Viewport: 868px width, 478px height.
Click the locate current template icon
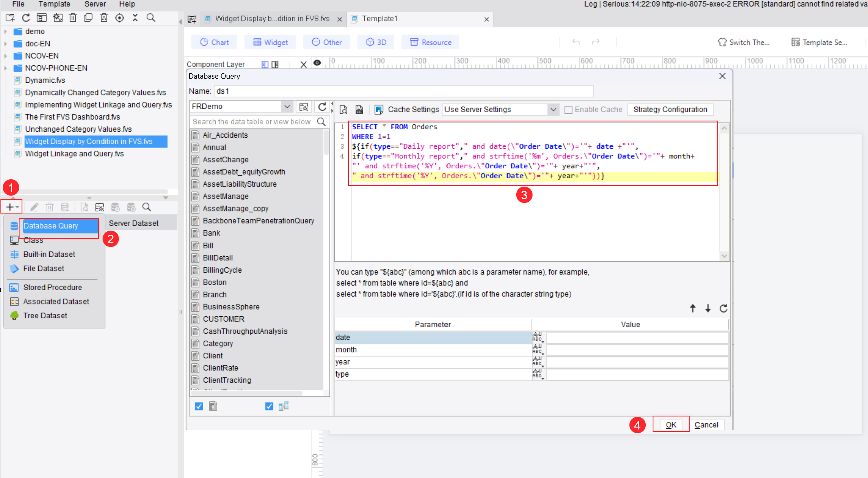click(120, 18)
